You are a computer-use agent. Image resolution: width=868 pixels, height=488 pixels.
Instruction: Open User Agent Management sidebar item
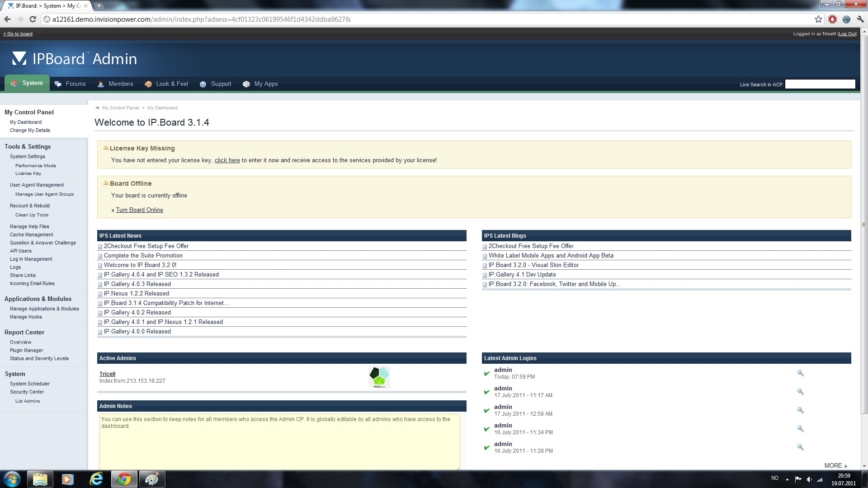pos(37,185)
